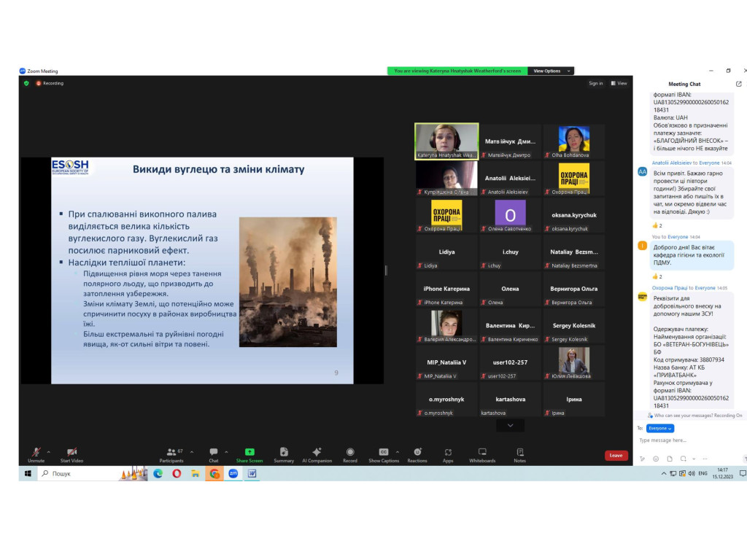Select Kateryna Hnatyshak video tile
This screenshot has height=560, width=747.
(x=446, y=141)
